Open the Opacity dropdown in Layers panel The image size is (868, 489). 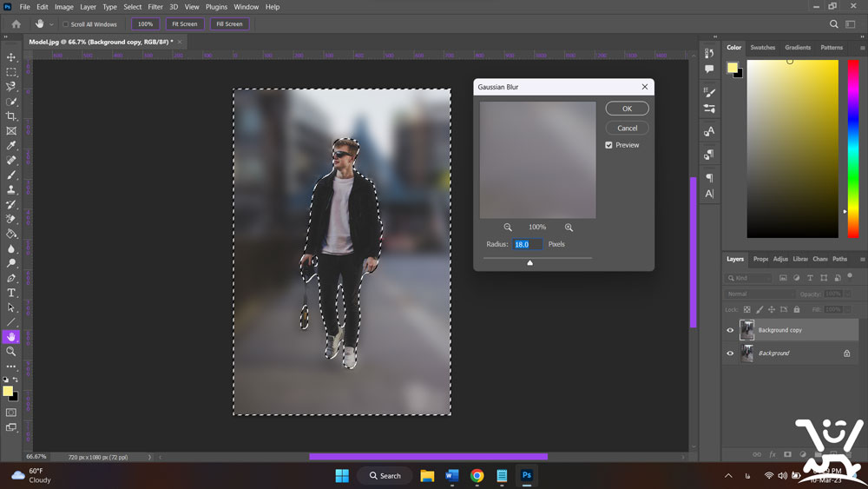pyautogui.click(x=847, y=294)
